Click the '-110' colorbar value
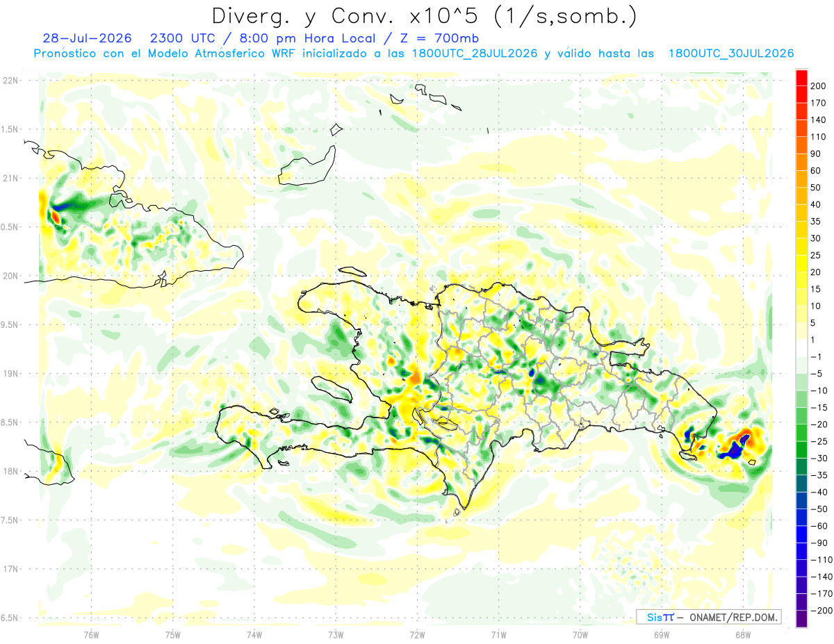The height and width of the screenshot is (644, 834). point(821,560)
